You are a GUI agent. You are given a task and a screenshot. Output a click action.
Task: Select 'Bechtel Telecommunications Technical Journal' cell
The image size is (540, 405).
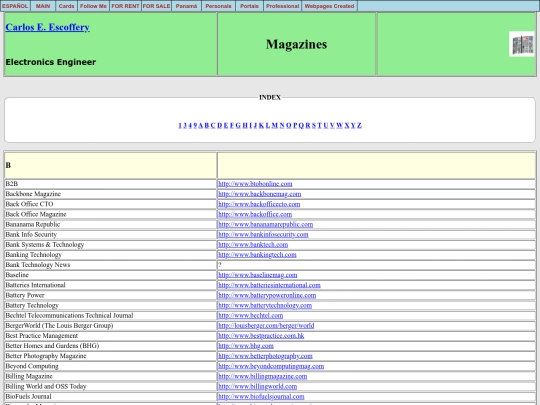click(x=110, y=315)
